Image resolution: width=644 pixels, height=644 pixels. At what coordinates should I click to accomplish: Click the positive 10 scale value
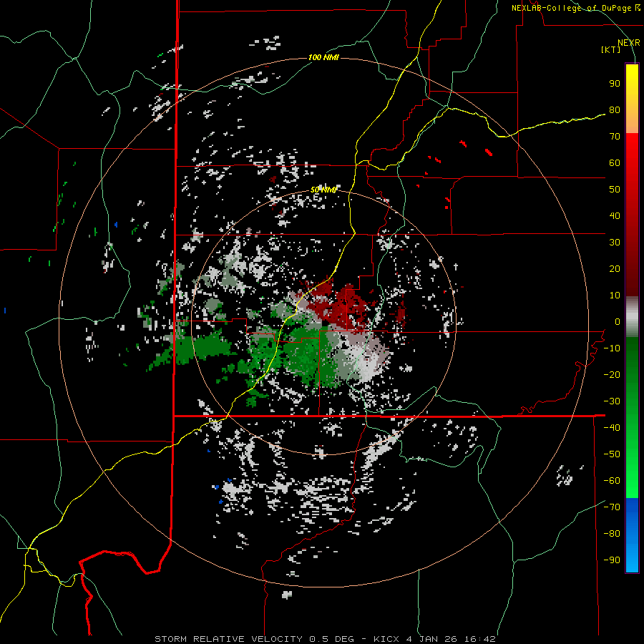point(615,296)
